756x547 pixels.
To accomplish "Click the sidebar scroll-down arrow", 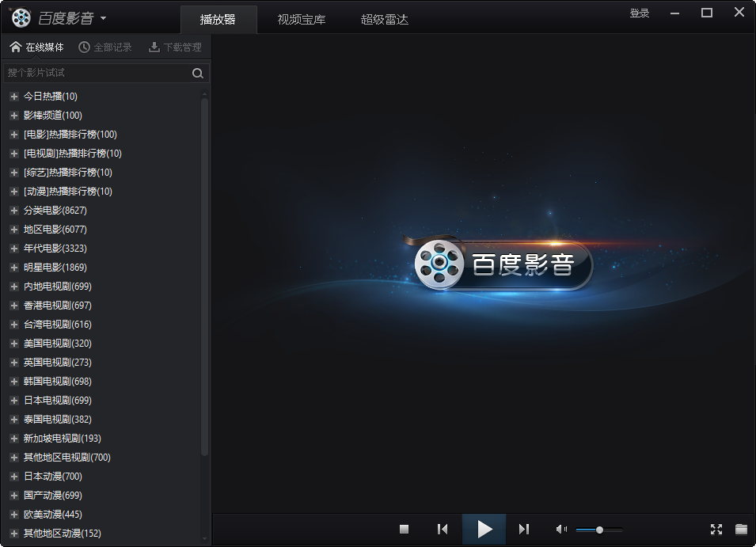I will pyautogui.click(x=204, y=539).
